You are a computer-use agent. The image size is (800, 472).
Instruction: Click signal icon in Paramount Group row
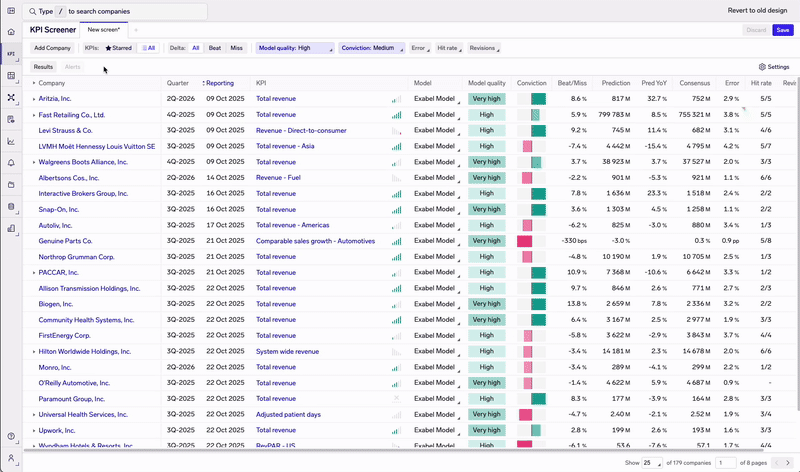point(396,399)
